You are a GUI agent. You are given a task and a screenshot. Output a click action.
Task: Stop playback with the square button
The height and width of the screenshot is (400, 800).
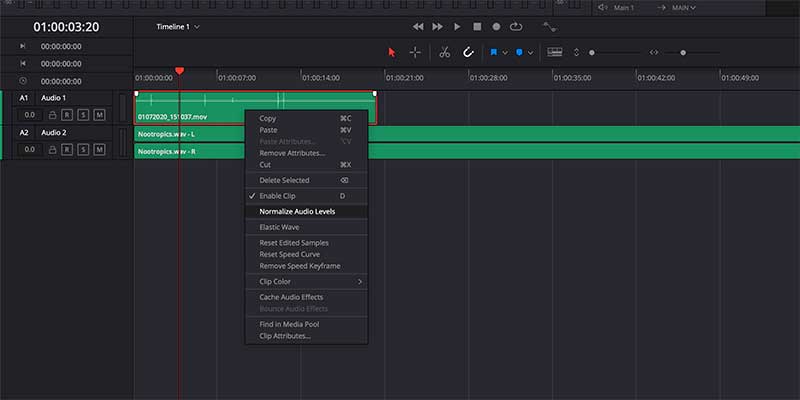[477, 27]
